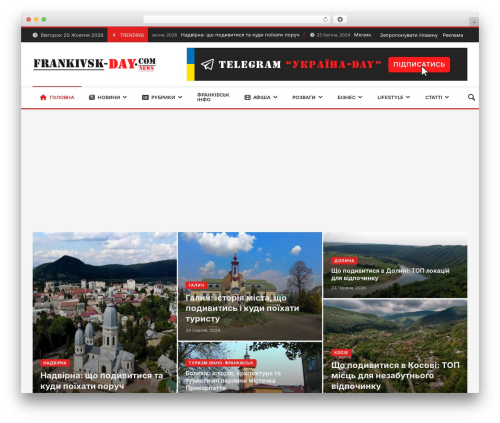The image size is (500, 423).
Task: Expand the Розваги dropdown chevron
Action: (x=320, y=97)
